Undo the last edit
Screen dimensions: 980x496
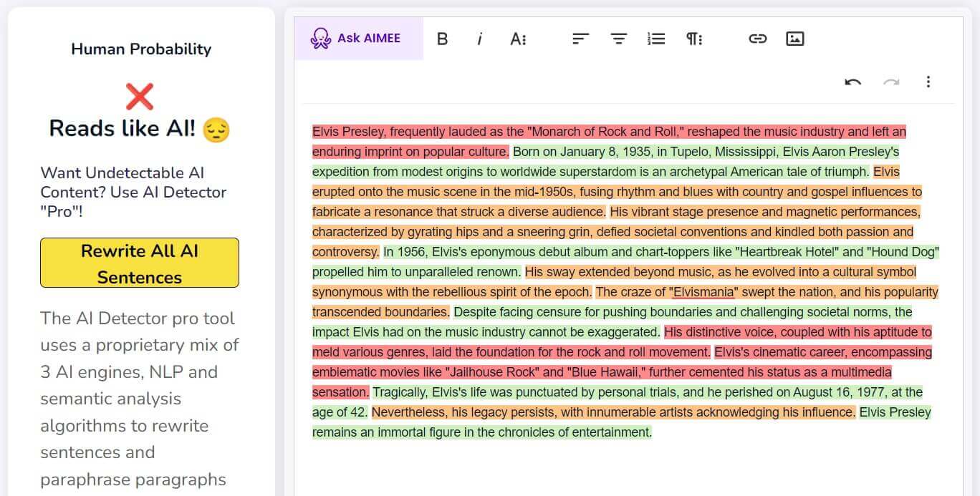pos(852,82)
